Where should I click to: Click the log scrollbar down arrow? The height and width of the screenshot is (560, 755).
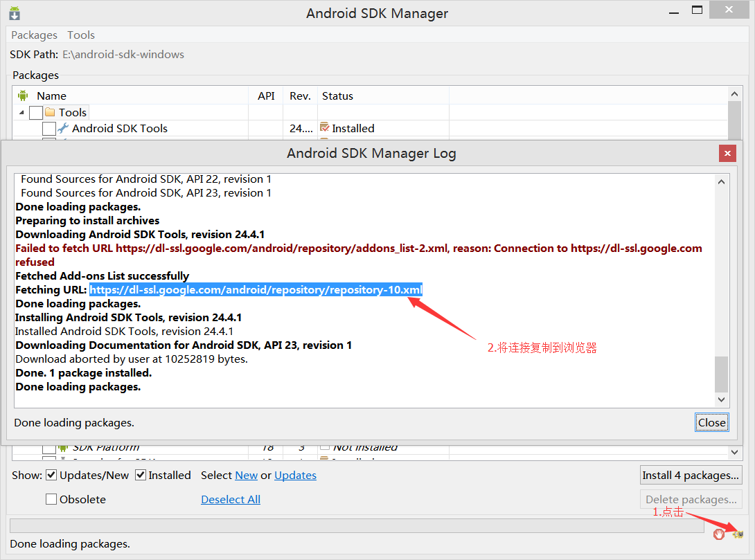point(721,399)
